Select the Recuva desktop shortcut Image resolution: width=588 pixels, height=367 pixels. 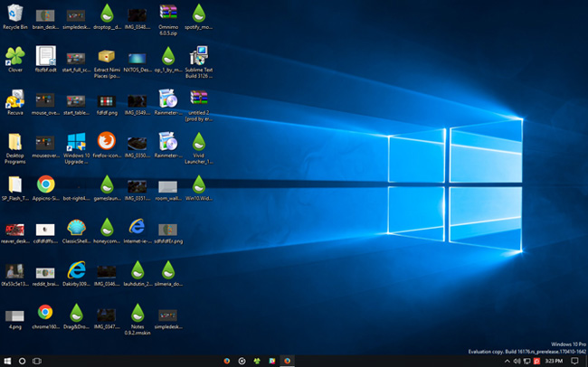[15, 99]
